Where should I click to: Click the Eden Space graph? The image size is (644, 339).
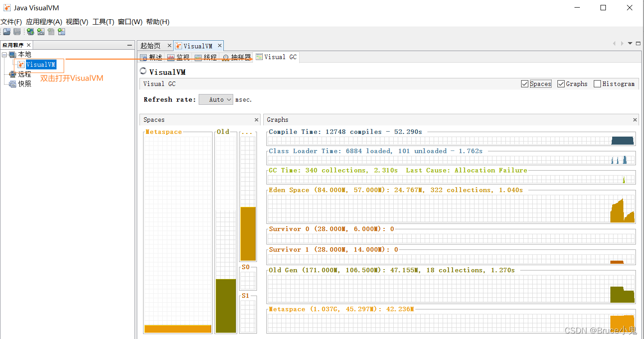tap(451, 208)
